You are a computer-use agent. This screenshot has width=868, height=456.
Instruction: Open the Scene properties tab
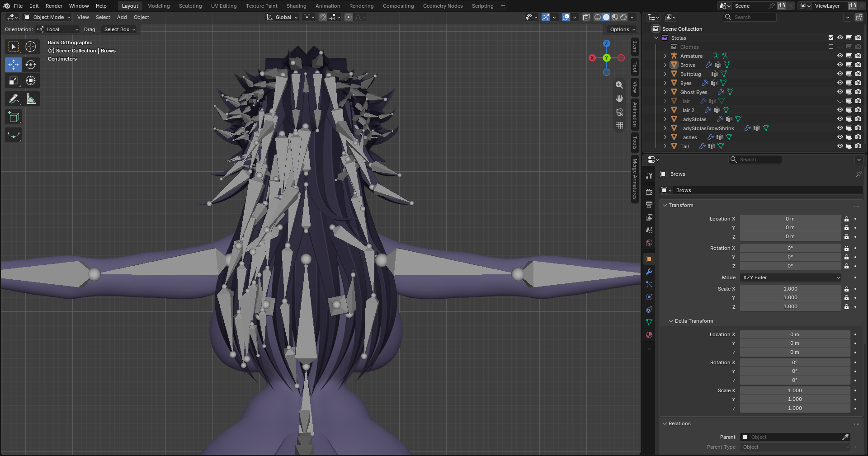(649, 230)
